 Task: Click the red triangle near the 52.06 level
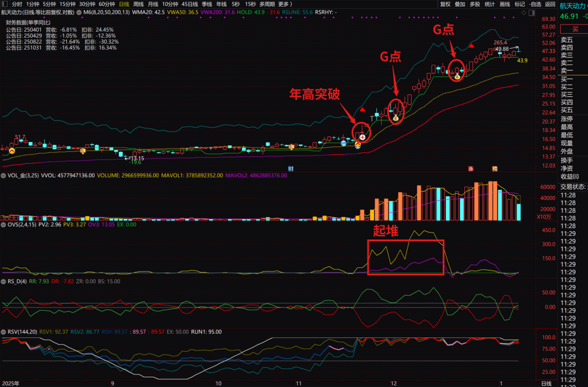tap(471, 46)
